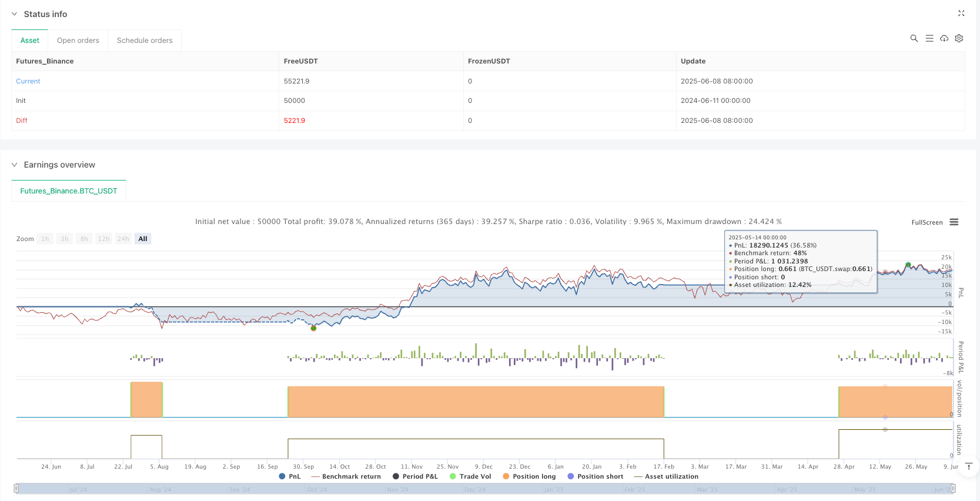
Task: Click the left handle of range navigator
Action: (16, 488)
